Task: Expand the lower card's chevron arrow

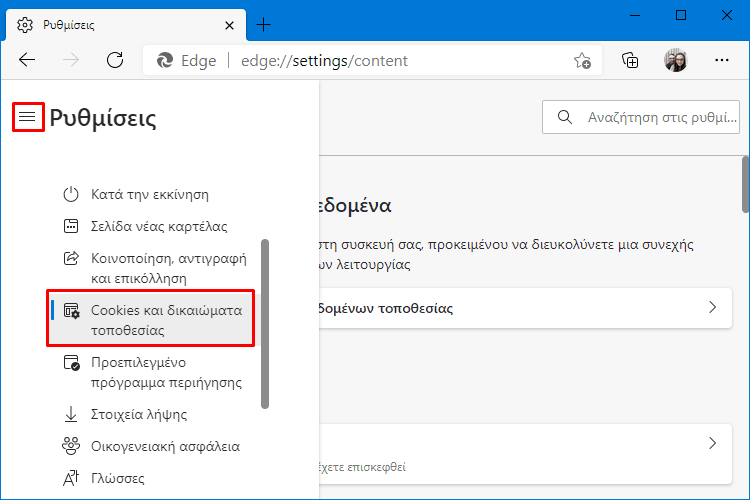Action: (x=712, y=443)
